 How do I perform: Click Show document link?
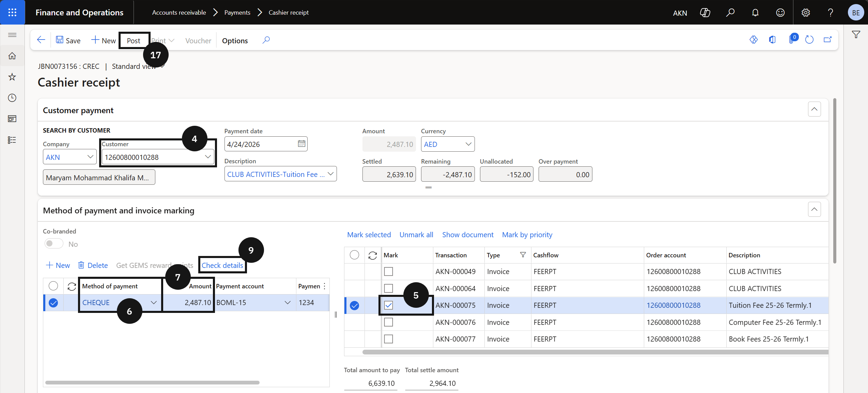pos(468,235)
